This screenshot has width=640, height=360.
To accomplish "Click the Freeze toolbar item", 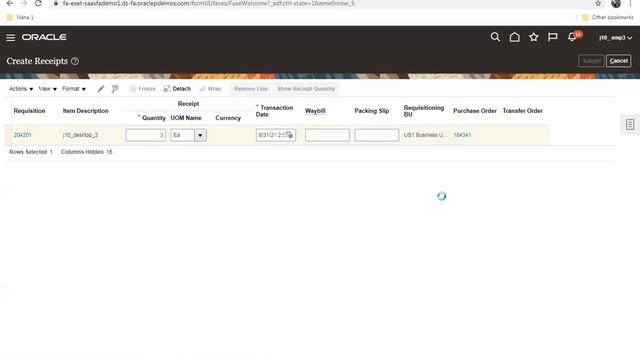I will pyautogui.click(x=142, y=89).
